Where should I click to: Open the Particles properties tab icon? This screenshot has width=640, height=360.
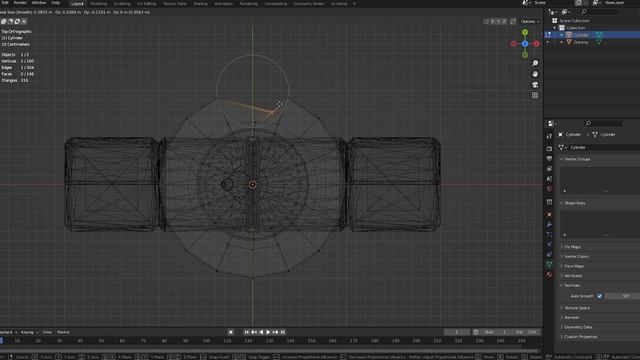pyautogui.click(x=549, y=234)
